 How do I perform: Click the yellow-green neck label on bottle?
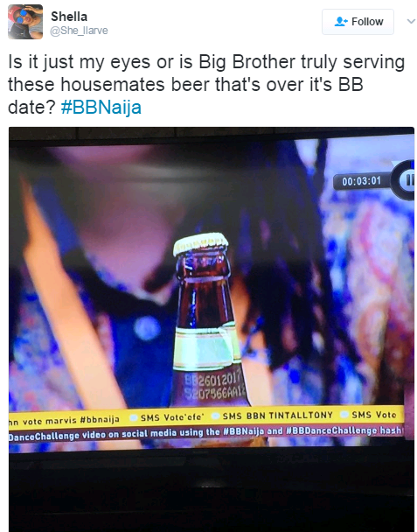pos(205,347)
